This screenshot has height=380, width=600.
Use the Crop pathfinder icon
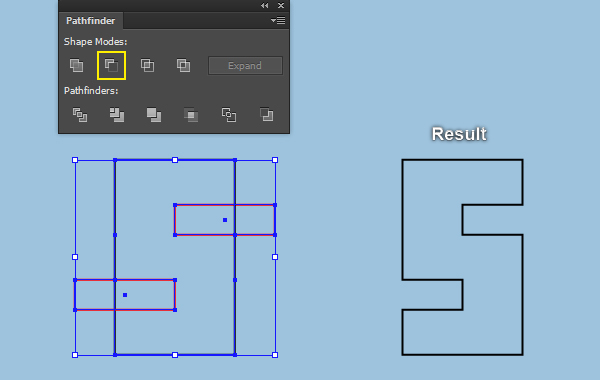[x=191, y=115]
